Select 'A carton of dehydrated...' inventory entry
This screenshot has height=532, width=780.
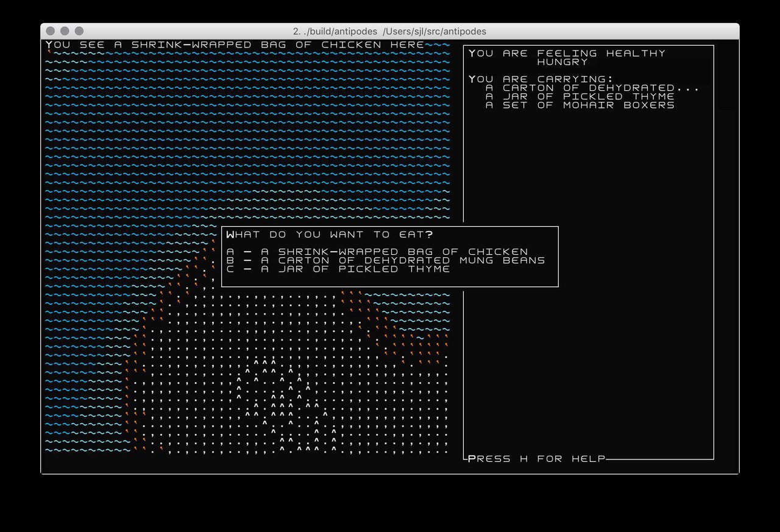pos(592,88)
